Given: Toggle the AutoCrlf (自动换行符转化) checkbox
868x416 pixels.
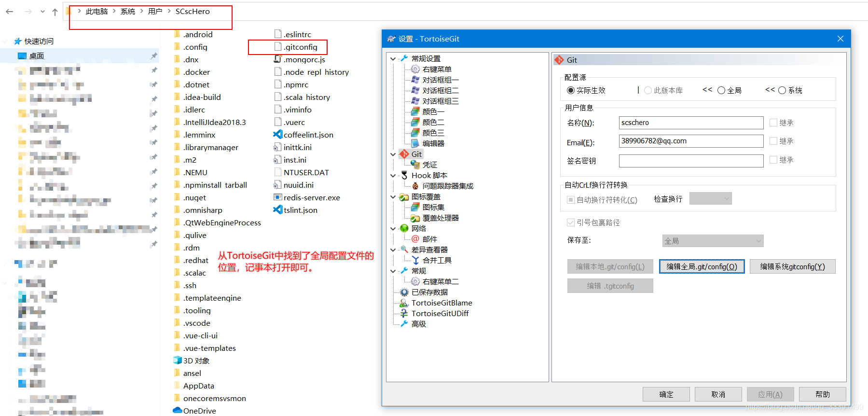Looking at the screenshot, I should (x=571, y=200).
